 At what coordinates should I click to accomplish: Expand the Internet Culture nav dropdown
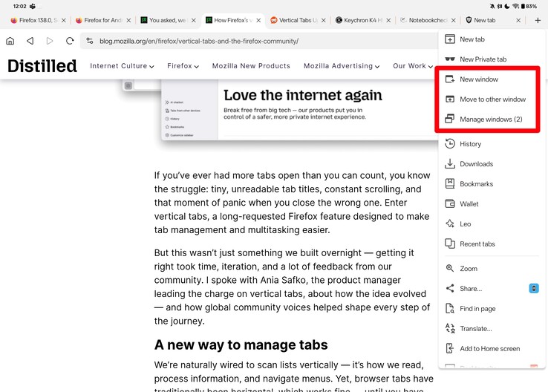[x=122, y=66]
